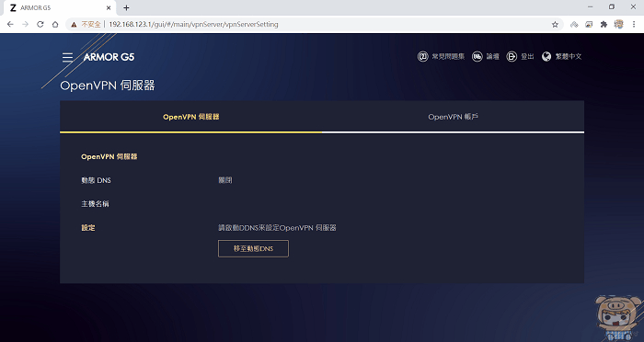Log out via 登出 text
The height and width of the screenshot is (342, 644).
527,57
